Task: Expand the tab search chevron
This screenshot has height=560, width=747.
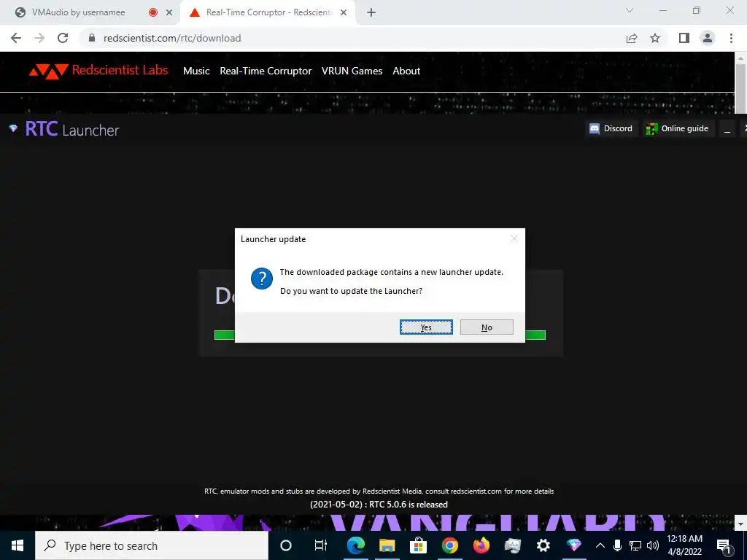Action: pyautogui.click(x=630, y=10)
